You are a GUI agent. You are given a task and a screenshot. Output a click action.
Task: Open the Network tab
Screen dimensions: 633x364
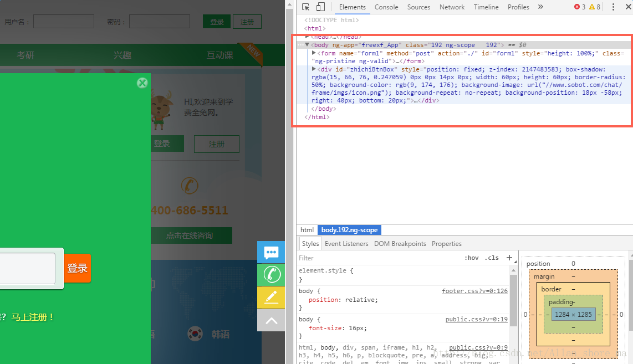coord(452,7)
